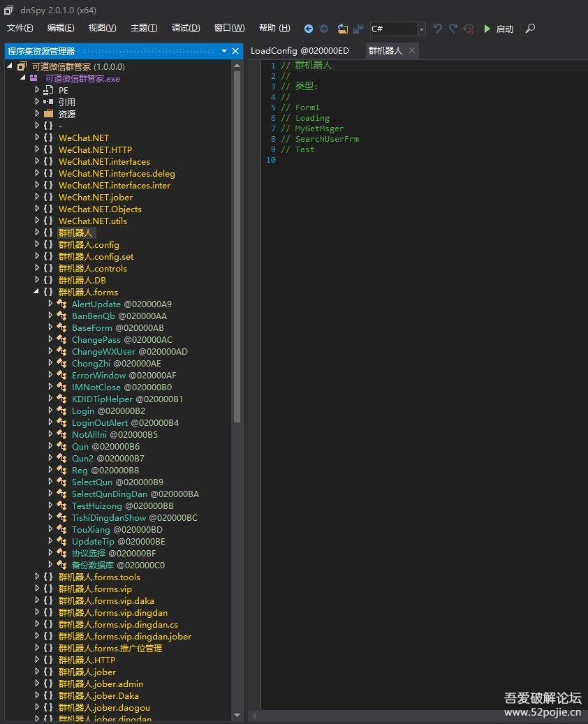Expand the BaseForm @020000AB class

(50, 327)
